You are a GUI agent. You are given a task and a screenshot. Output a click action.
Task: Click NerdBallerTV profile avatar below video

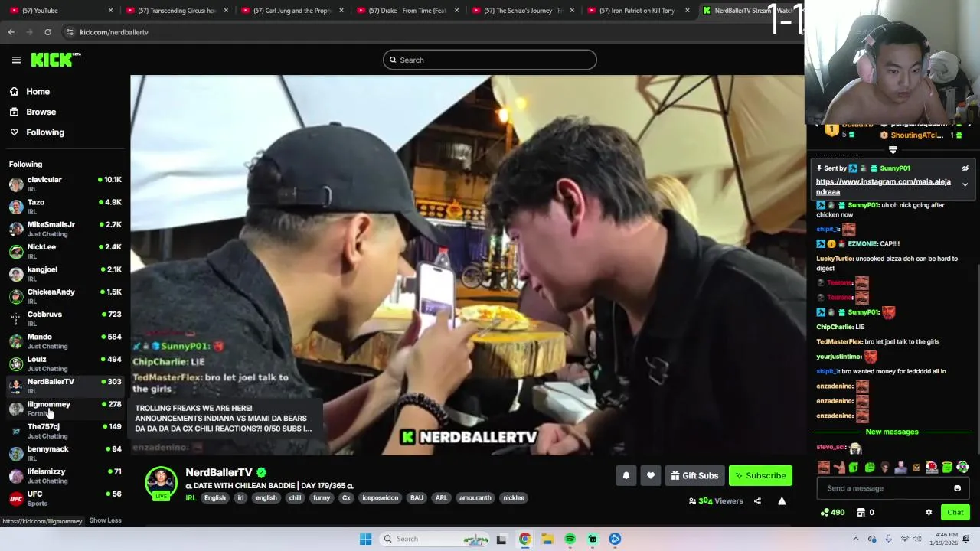(161, 483)
